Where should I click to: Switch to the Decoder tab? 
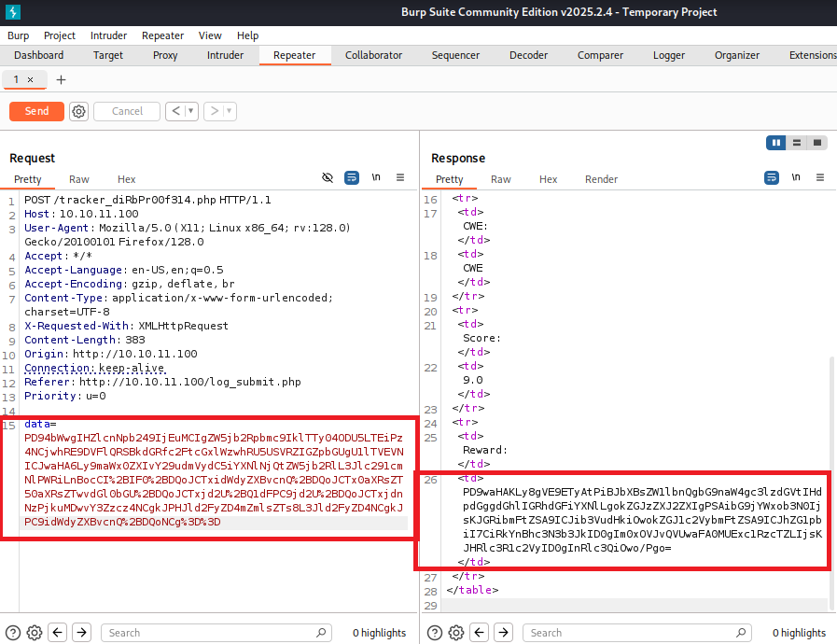pyautogui.click(x=528, y=55)
